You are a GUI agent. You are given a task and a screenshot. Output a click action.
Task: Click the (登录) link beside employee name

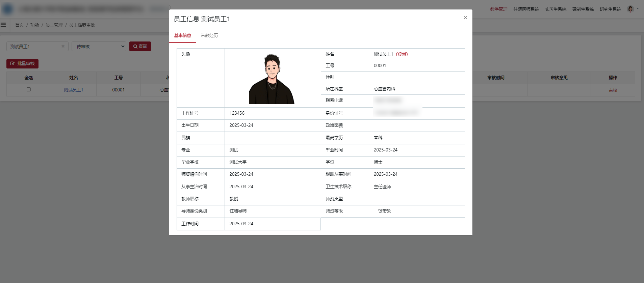point(402,54)
